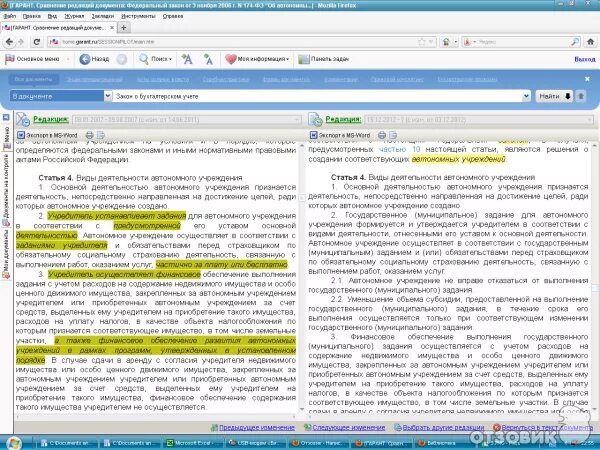Click the Выход link
Screen dimensions: 600x450
[x=585, y=59]
